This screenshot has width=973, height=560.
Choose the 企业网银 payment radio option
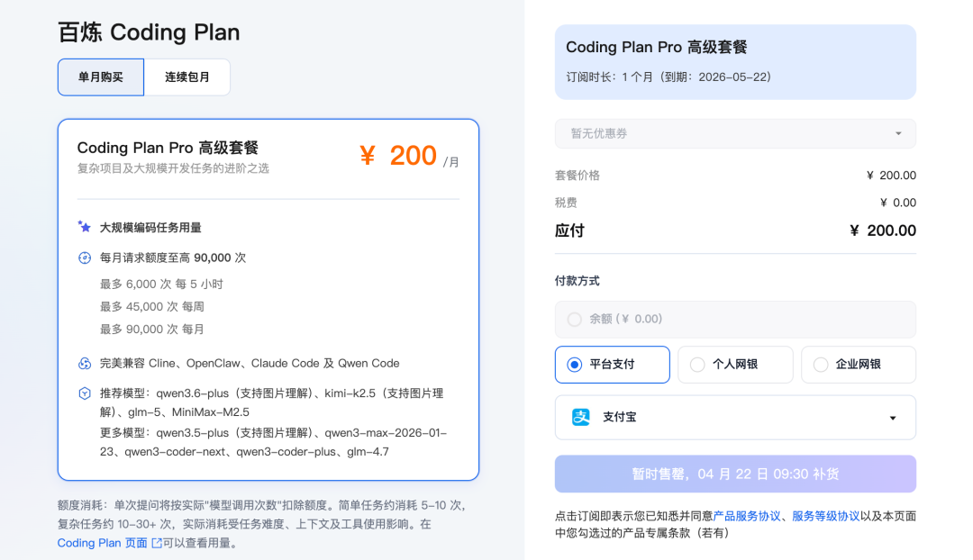pos(821,365)
